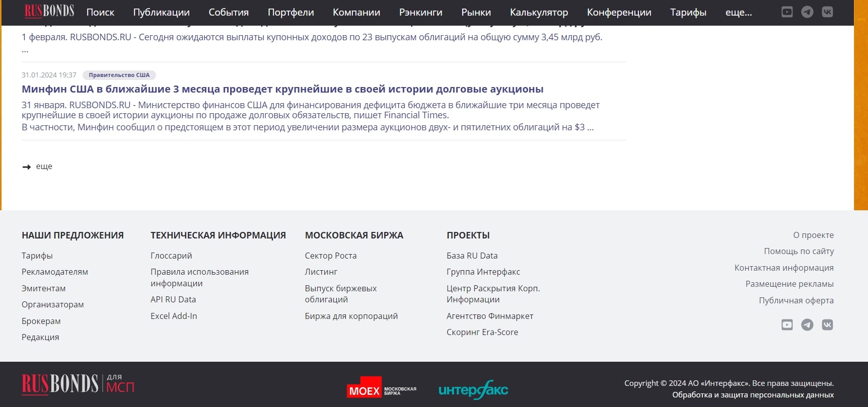The width and height of the screenshot is (868, 407).
Task: Open the Агентство Финмаркет link
Action: (490, 316)
